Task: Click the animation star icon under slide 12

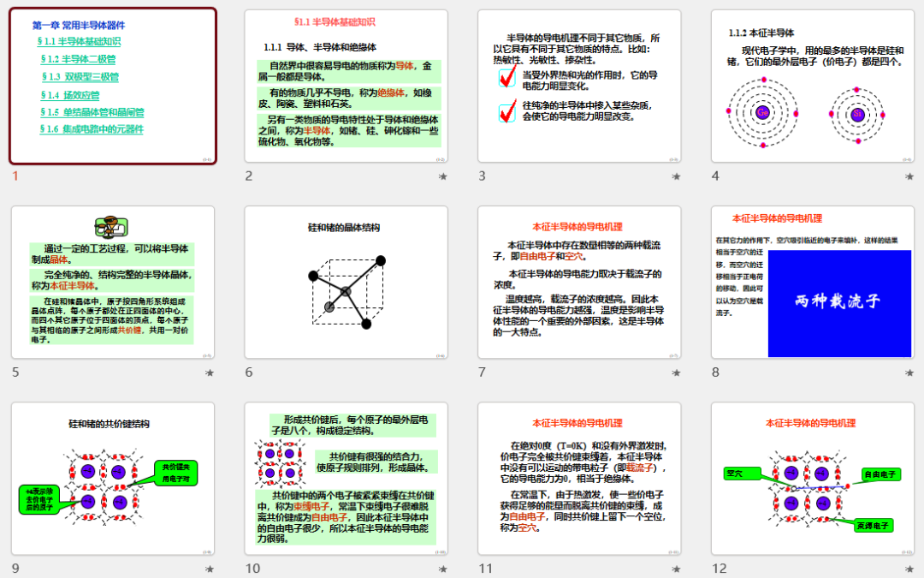Action: pyautogui.click(x=909, y=569)
